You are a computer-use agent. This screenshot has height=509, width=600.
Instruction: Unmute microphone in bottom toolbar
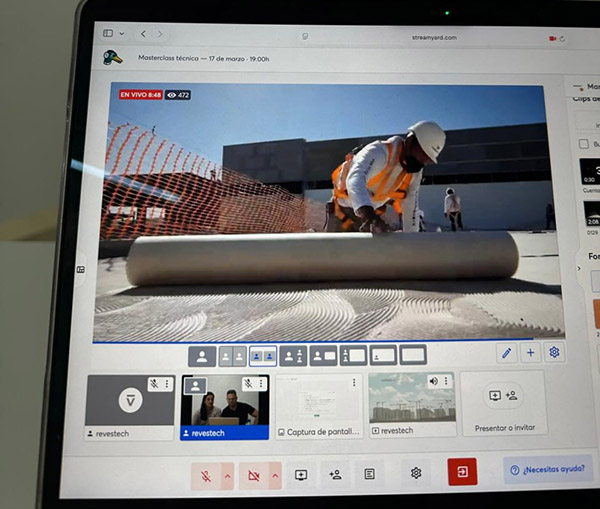(206, 476)
